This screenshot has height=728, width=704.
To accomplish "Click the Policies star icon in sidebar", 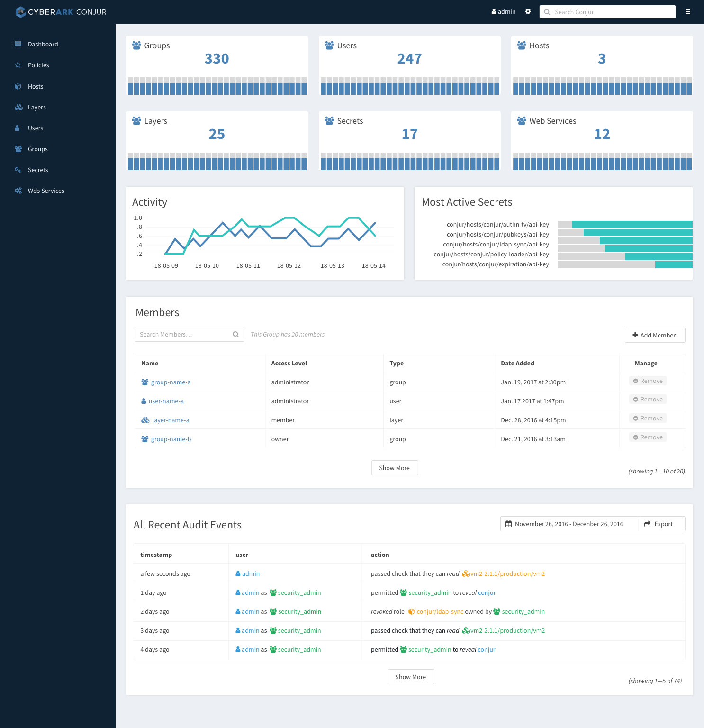I will point(18,65).
